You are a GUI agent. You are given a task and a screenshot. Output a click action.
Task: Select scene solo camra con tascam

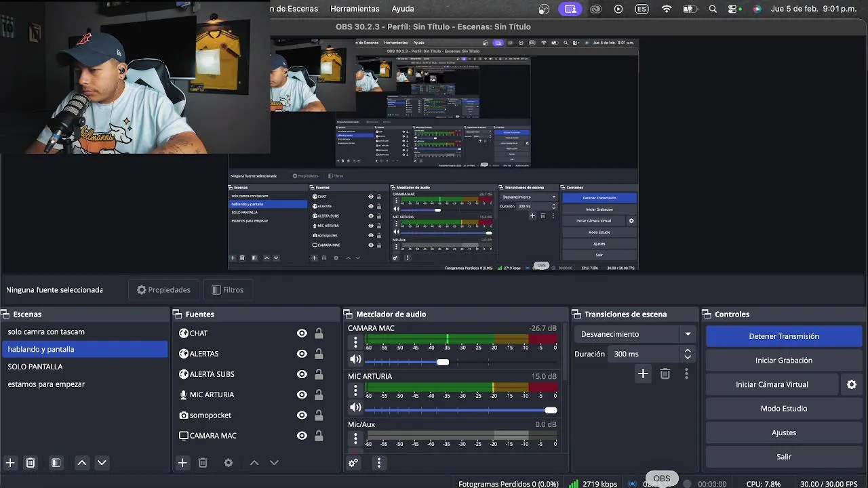(x=84, y=332)
